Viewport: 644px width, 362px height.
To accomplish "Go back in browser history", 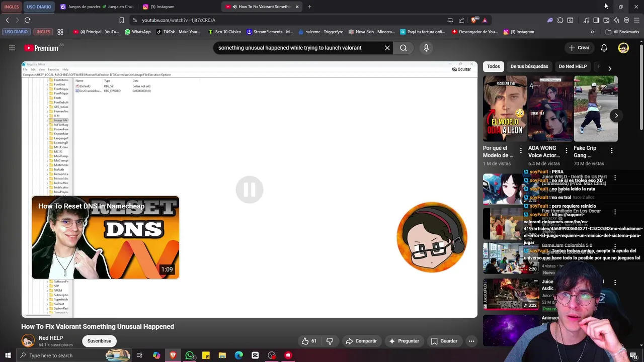I will (x=7, y=20).
